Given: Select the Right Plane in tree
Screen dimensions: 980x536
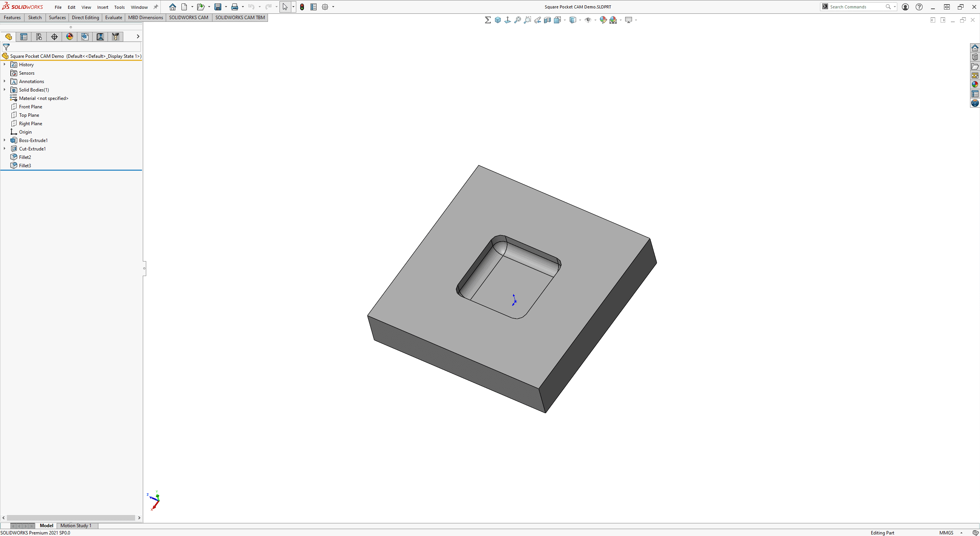Looking at the screenshot, I should click(30, 123).
